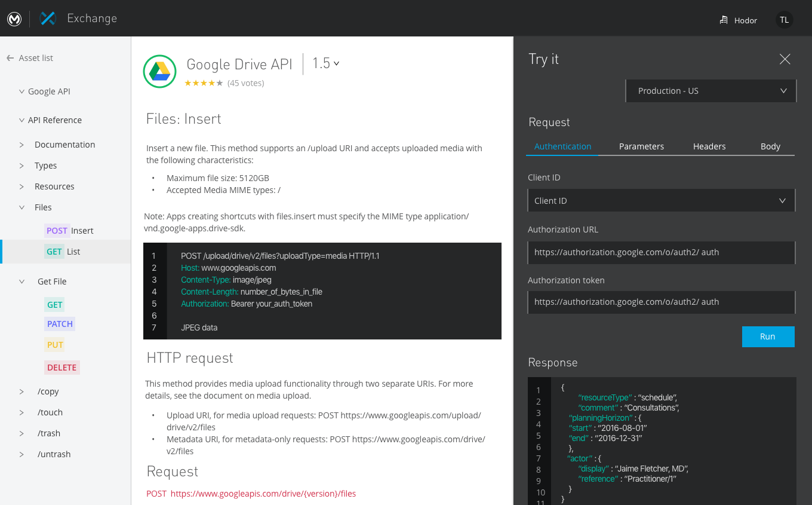Open the Client ID dropdown
This screenshot has height=505, width=812.
point(662,201)
